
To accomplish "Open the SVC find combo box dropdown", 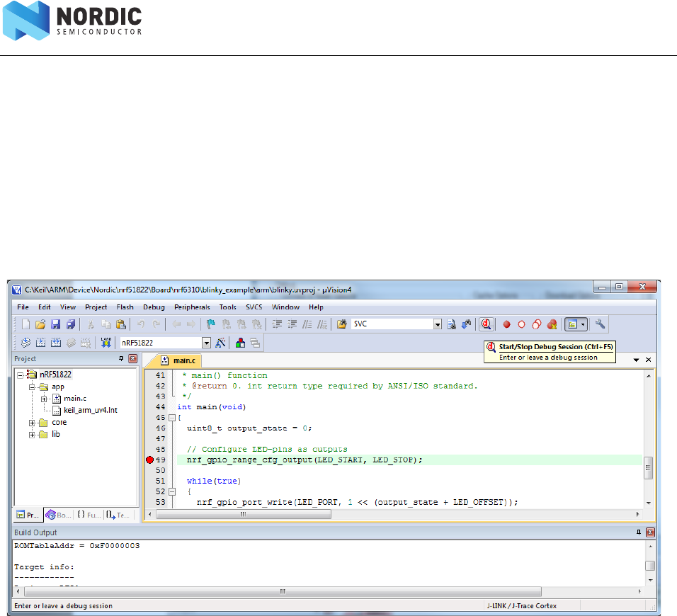I will point(438,324).
